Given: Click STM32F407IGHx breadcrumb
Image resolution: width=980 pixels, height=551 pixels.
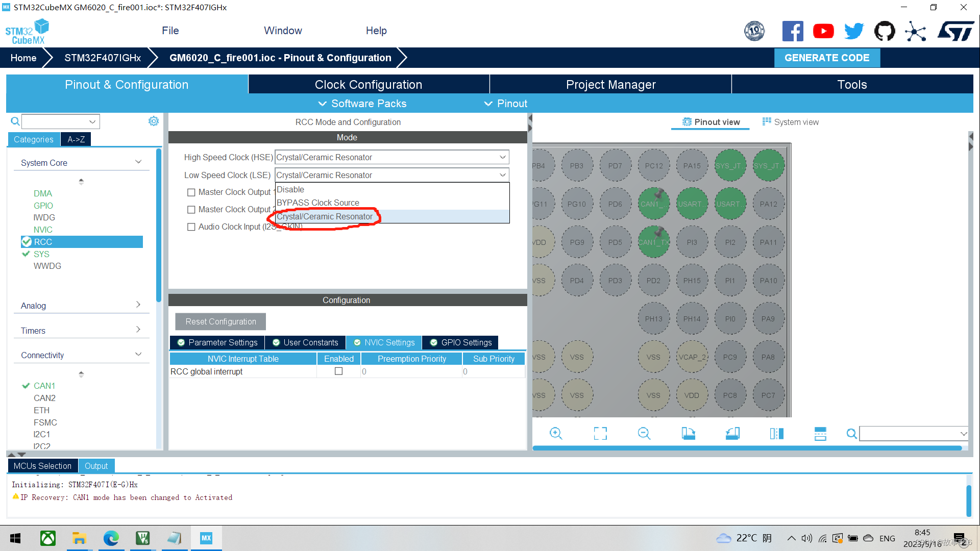Looking at the screenshot, I should coord(103,58).
